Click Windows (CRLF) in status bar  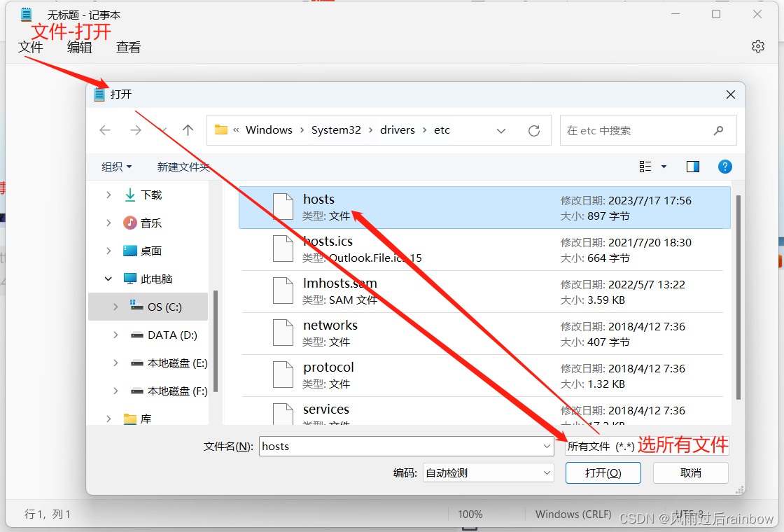pos(573,514)
